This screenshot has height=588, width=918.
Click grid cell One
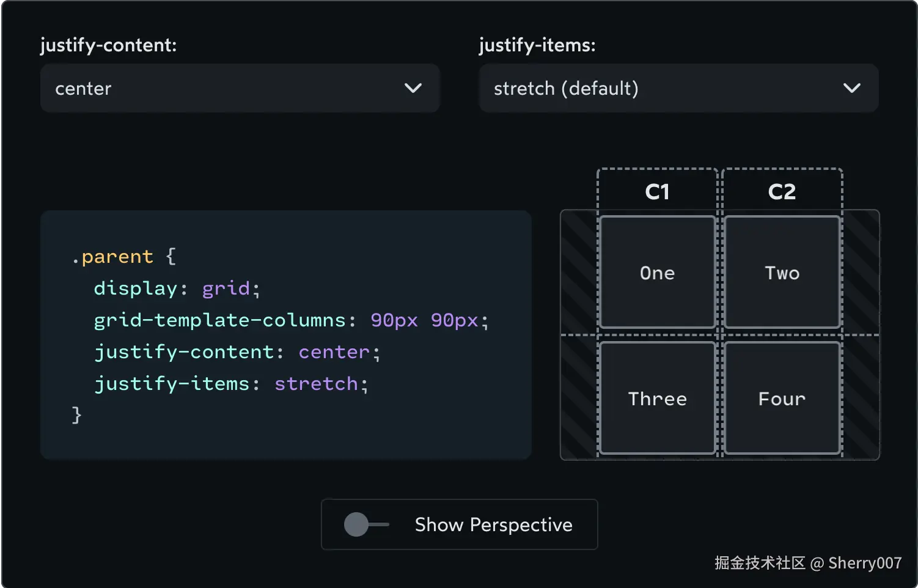(x=657, y=273)
